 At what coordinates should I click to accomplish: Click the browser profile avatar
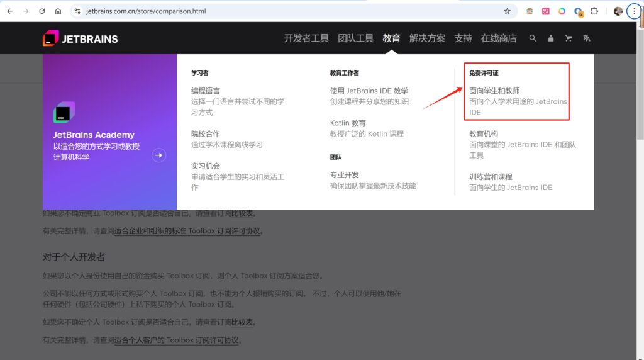pos(618,11)
